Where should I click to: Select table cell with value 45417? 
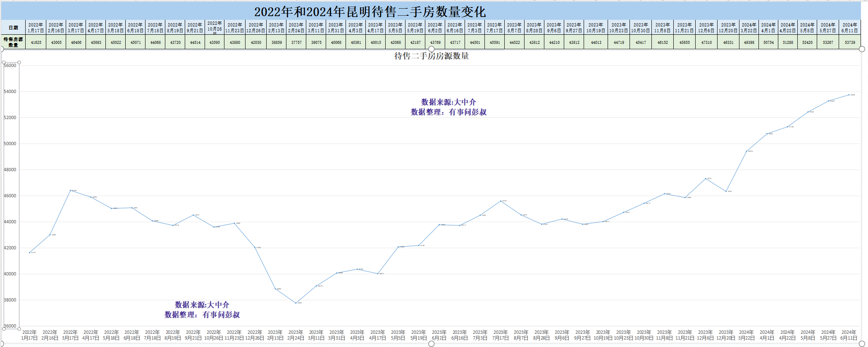click(641, 42)
